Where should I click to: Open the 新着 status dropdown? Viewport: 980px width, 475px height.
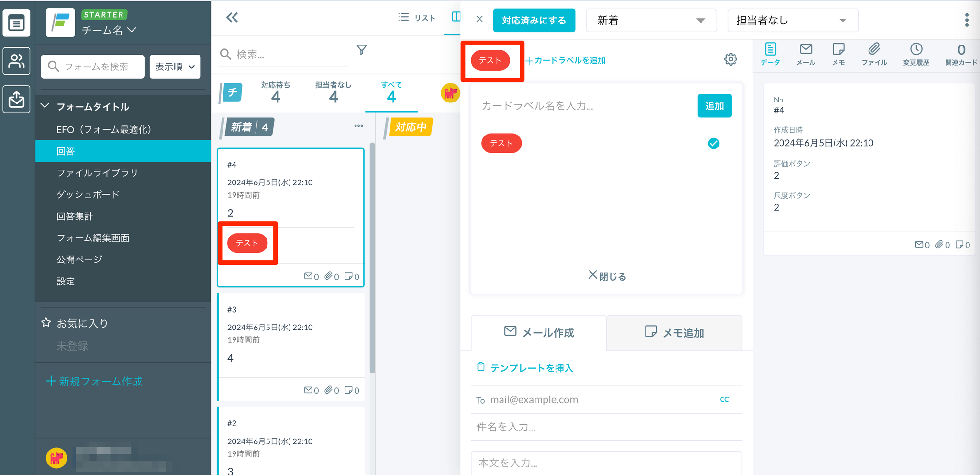[651, 20]
